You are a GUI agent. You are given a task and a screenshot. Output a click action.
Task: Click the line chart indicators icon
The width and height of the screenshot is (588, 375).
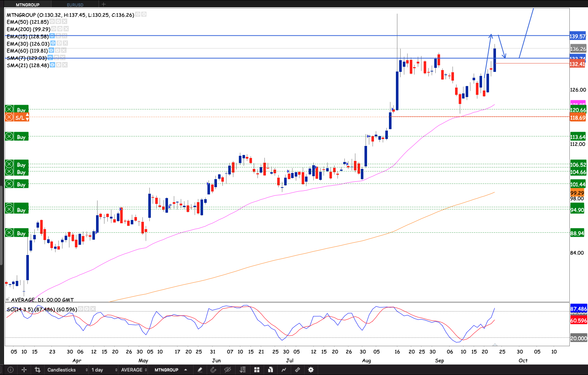pyautogui.click(x=284, y=370)
